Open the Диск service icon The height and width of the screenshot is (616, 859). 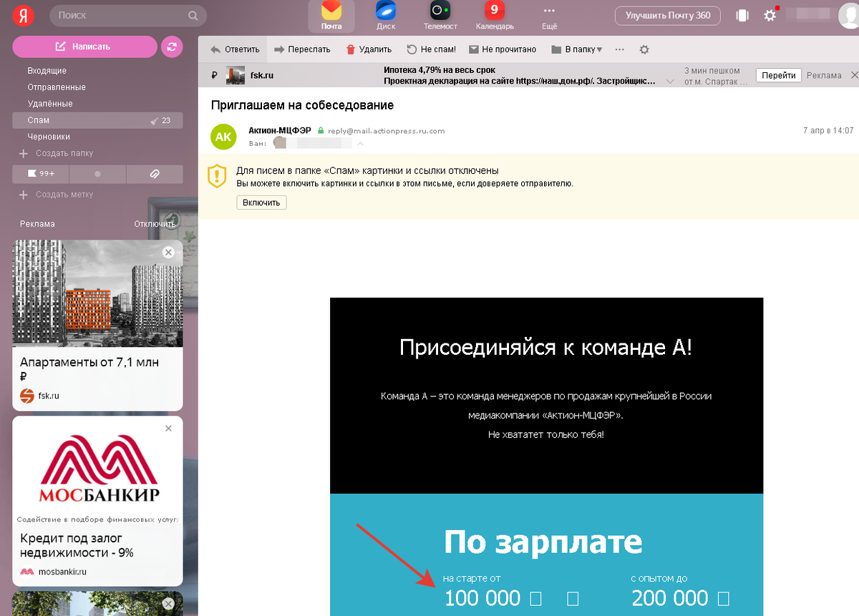386,16
